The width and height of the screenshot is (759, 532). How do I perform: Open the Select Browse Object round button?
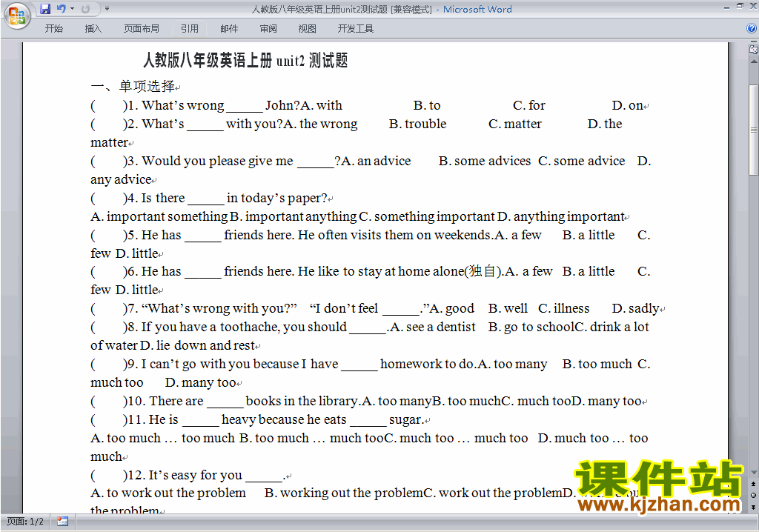[x=753, y=495]
